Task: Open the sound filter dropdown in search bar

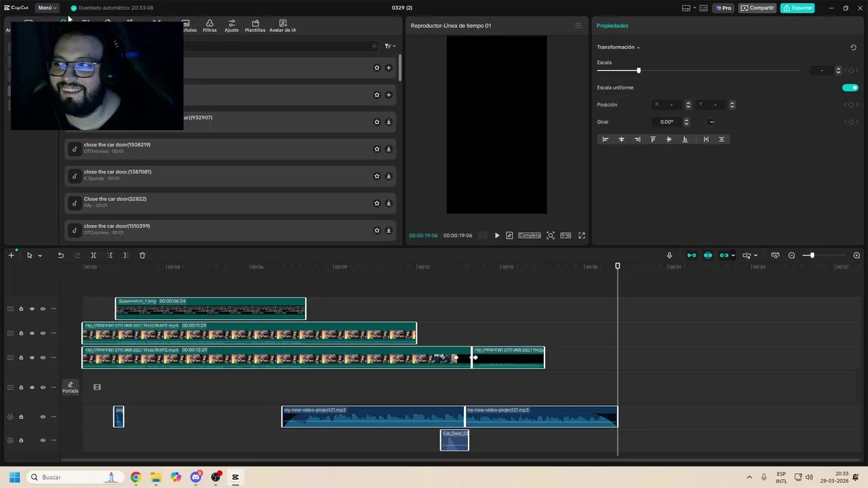Action: 390,46
